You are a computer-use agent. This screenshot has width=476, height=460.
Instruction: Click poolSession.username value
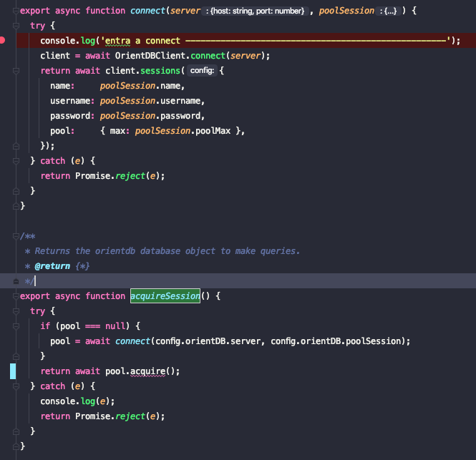point(150,101)
